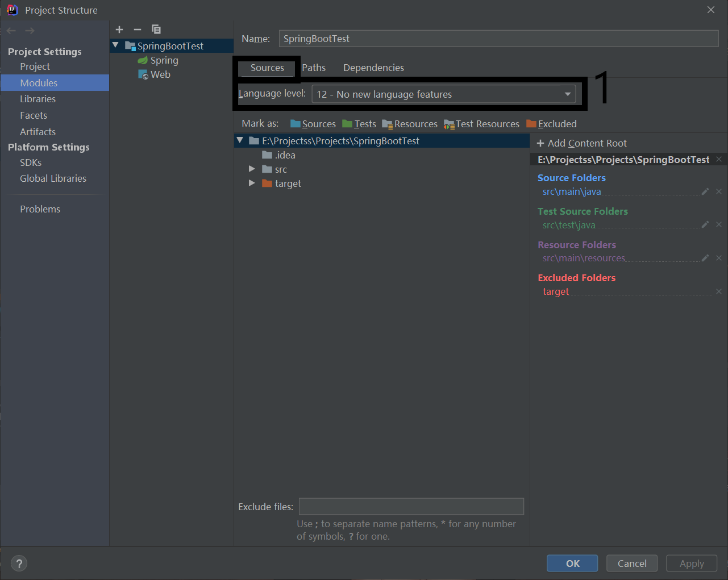Remove src\main\java from source folders
Screen dimensions: 728x580
coord(719,192)
